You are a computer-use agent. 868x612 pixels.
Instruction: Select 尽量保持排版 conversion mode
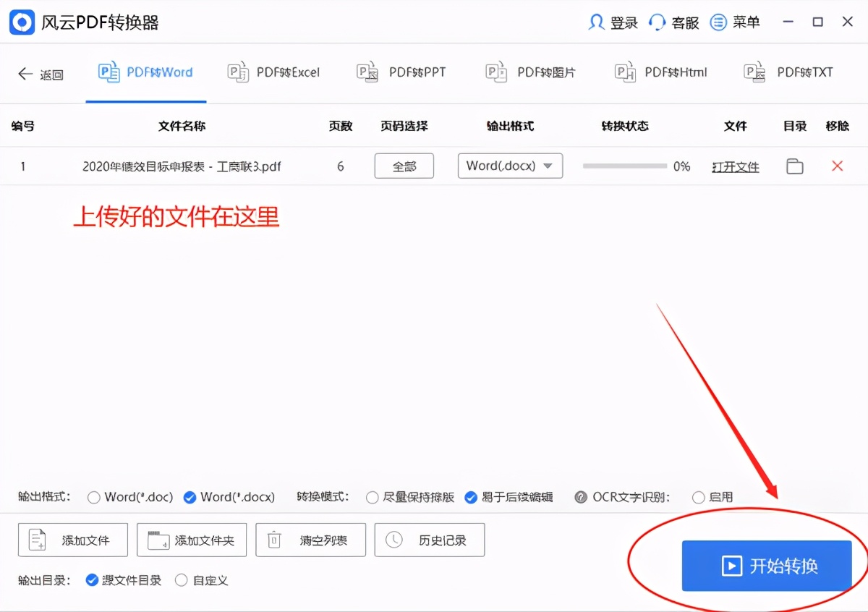(x=373, y=497)
